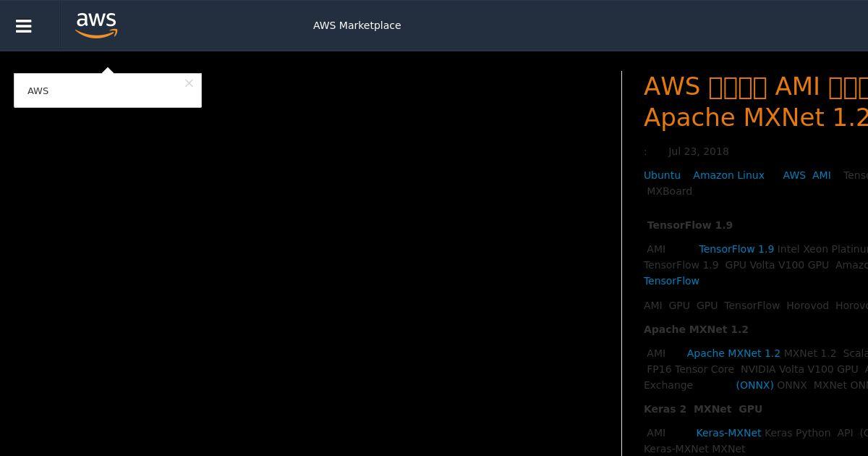The image size is (868, 456).
Task: Select the 'Keras 2 MXNet GPU' heading
Action: (x=703, y=409)
